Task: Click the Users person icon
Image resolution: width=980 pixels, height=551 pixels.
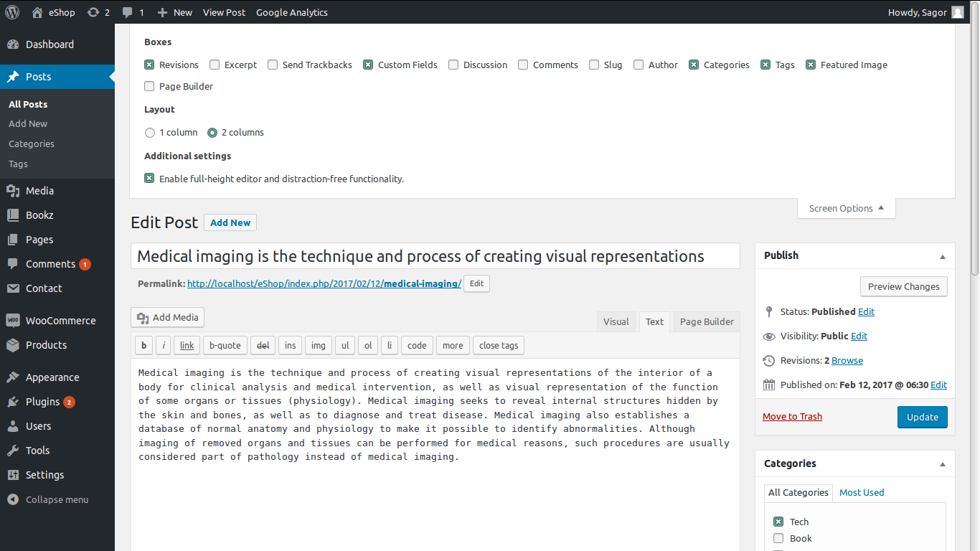Action: (13, 426)
